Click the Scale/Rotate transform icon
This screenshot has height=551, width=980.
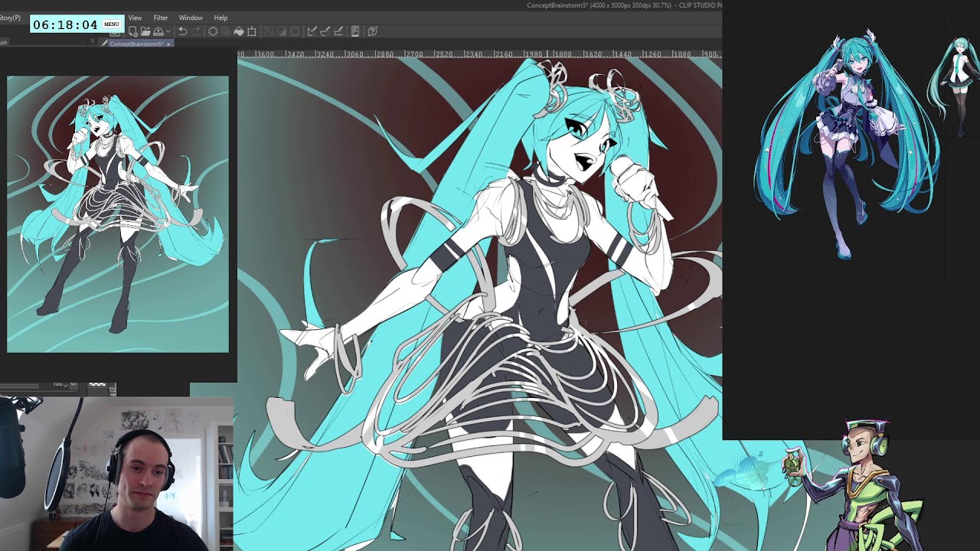[x=252, y=31]
